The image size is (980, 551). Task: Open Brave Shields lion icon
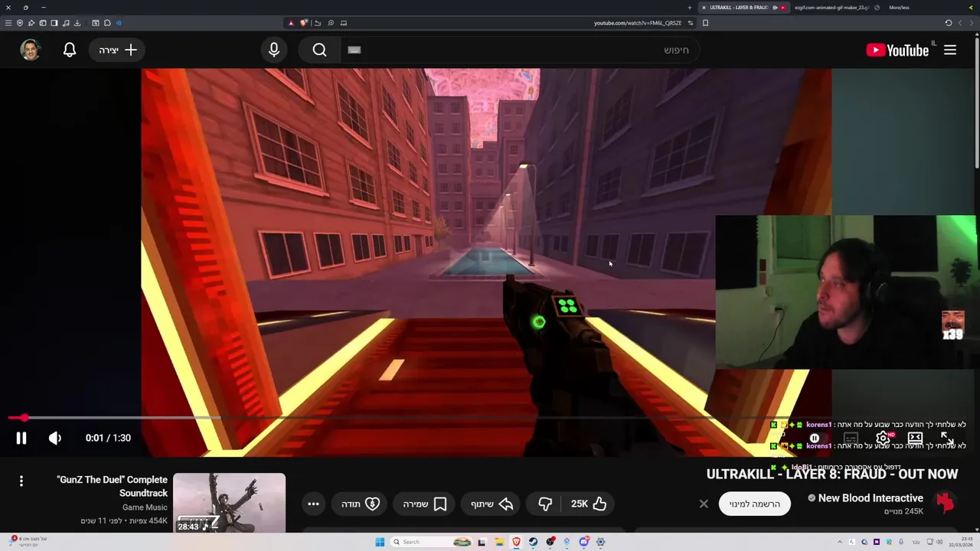304,23
